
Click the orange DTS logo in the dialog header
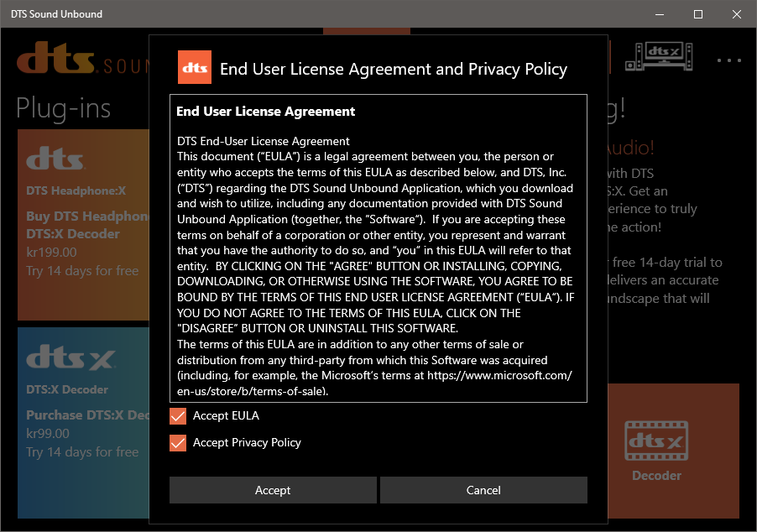[195, 67]
